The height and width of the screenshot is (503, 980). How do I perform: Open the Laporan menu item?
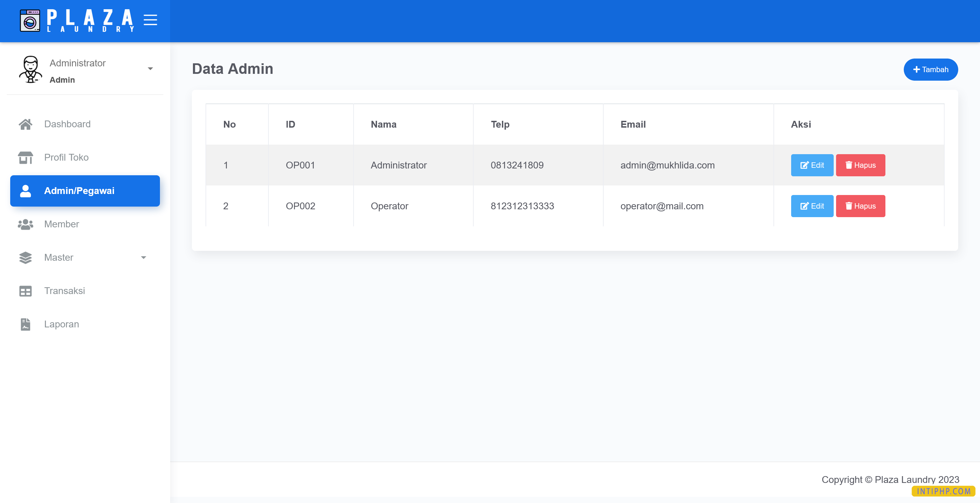pos(61,324)
